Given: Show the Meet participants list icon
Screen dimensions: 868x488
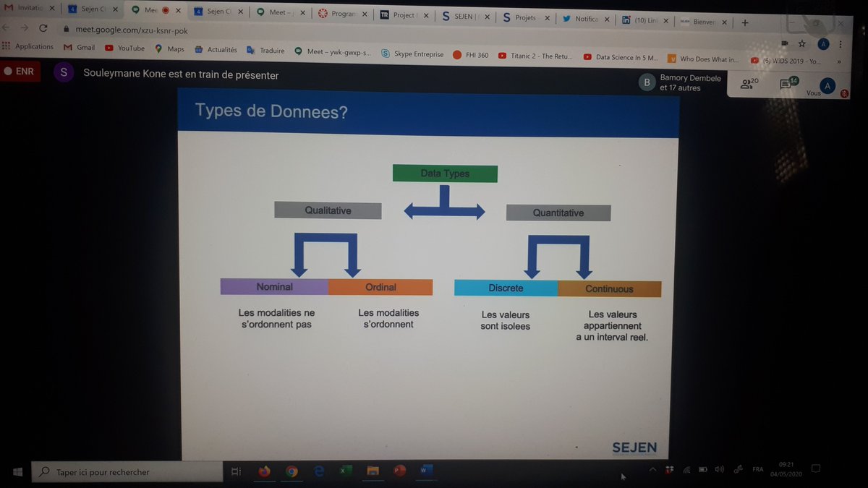Looking at the screenshot, I should point(749,84).
